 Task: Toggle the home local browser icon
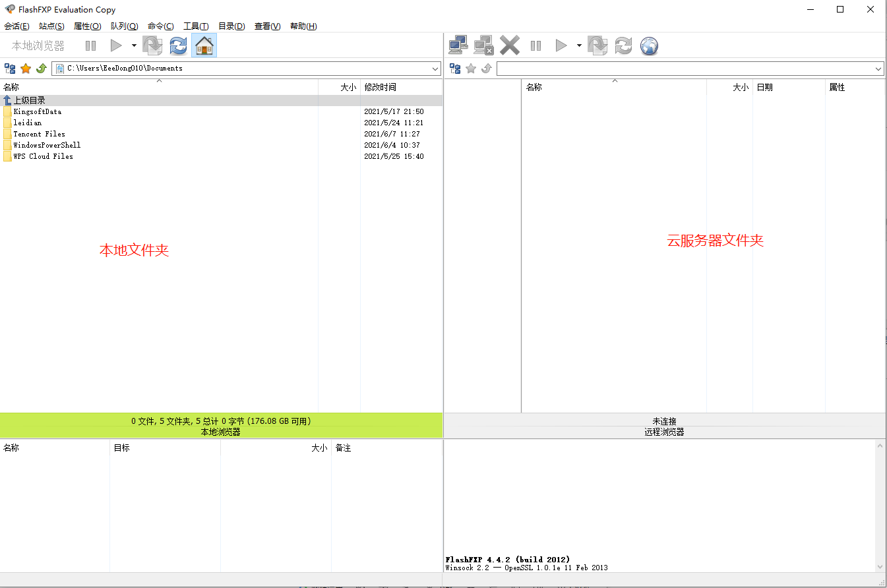(x=204, y=45)
